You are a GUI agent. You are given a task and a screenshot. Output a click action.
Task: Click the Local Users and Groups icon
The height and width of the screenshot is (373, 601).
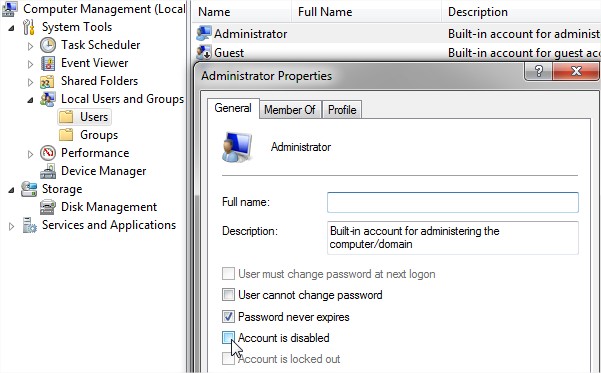point(48,99)
